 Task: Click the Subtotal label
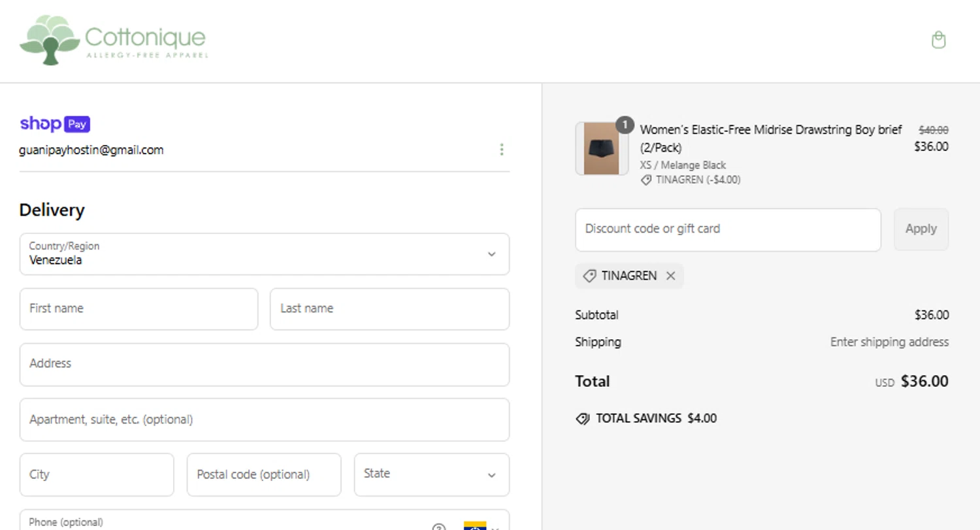(x=596, y=315)
